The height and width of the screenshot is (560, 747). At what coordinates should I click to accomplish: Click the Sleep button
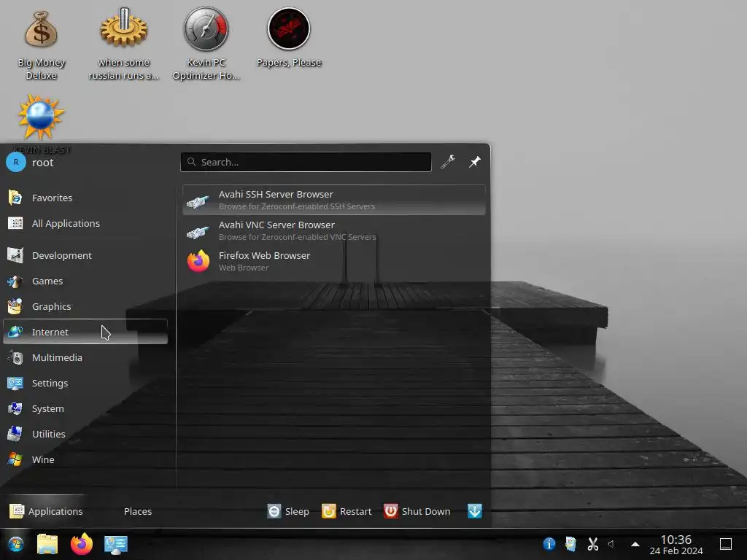tap(288, 511)
